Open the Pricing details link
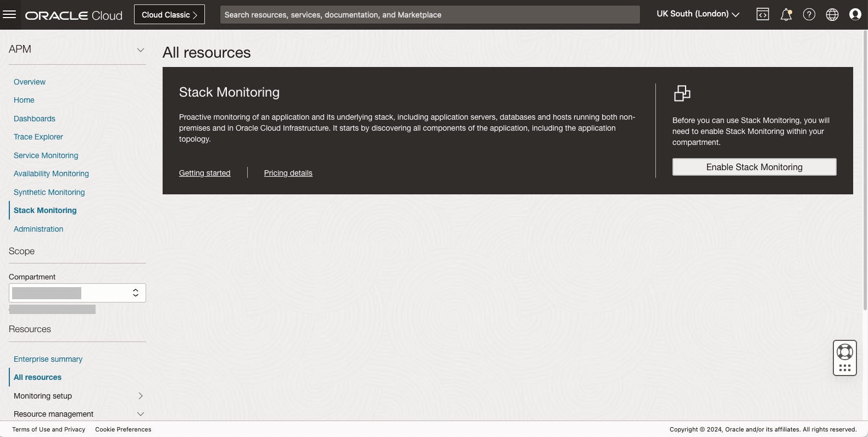This screenshot has width=868, height=437. coord(288,173)
